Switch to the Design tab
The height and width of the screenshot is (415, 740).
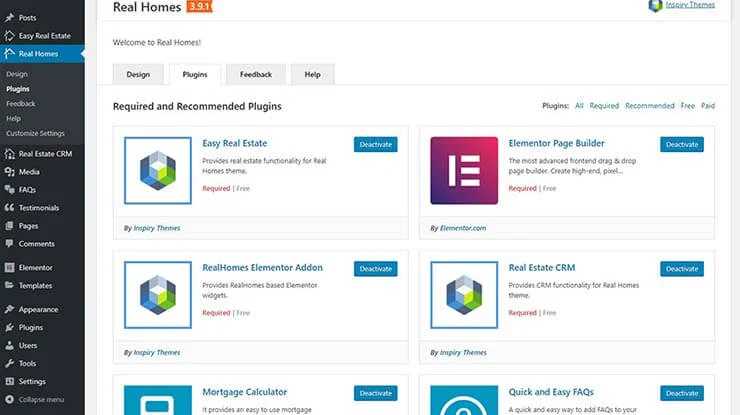[138, 75]
